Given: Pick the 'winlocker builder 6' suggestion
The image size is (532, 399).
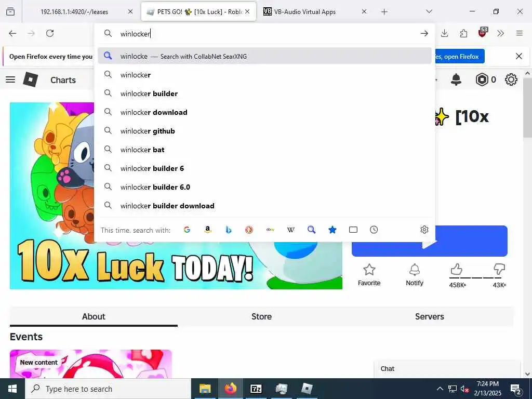Looking at the screenshot, I should click(x=264, y=168).
